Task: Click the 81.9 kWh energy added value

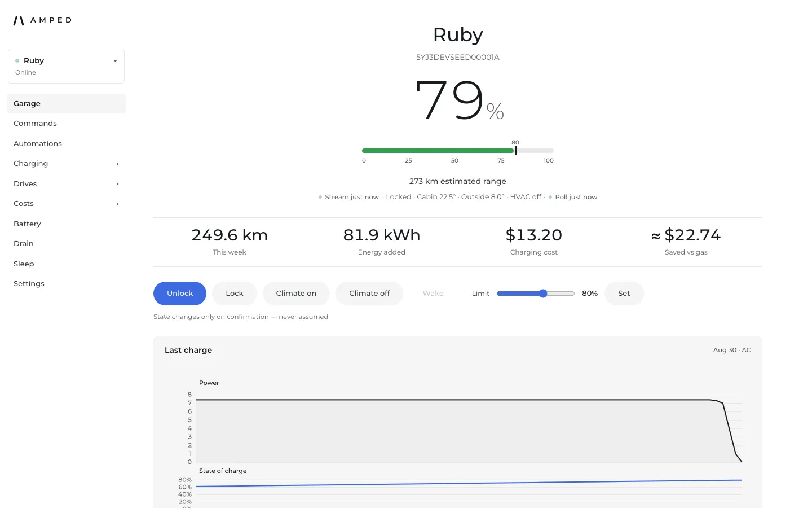Action: click(382, 235)
